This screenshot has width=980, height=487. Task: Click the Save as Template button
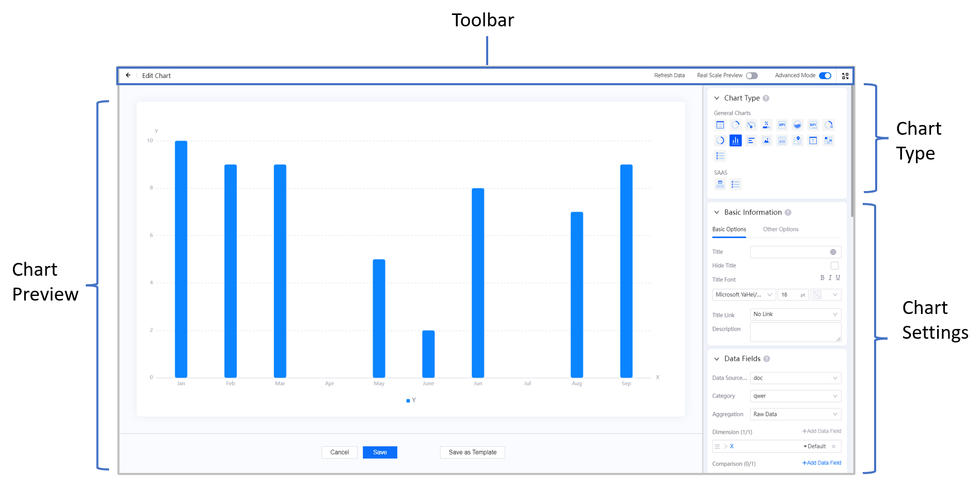click(x=472, y=452)
